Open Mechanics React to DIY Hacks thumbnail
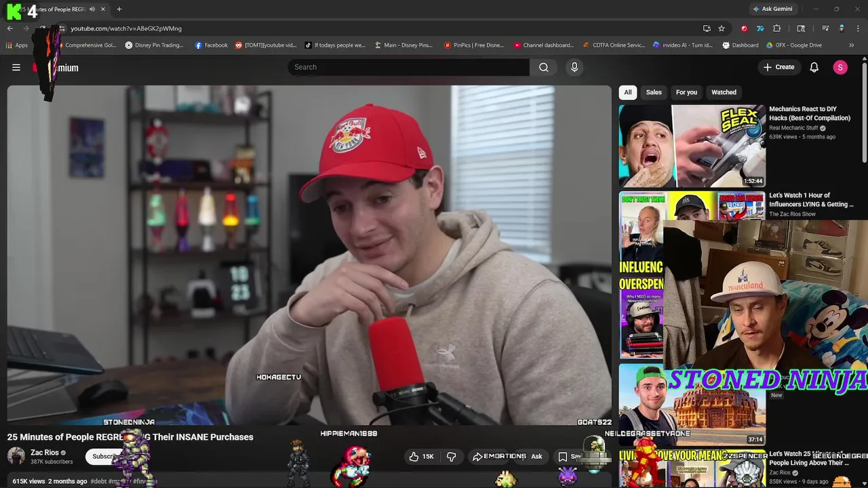The height and width of the screenshot is (488, 868). (x=692, y=146)
